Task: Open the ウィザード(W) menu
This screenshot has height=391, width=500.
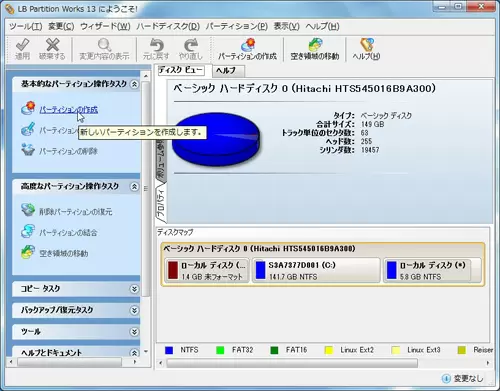Action: click(x=105, y=26)
